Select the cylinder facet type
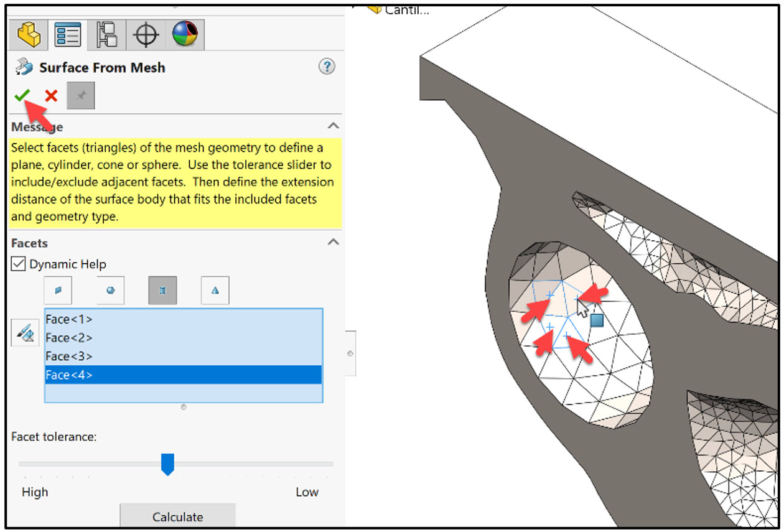Viewport: 784px width, 532px height. click(161, 290)
